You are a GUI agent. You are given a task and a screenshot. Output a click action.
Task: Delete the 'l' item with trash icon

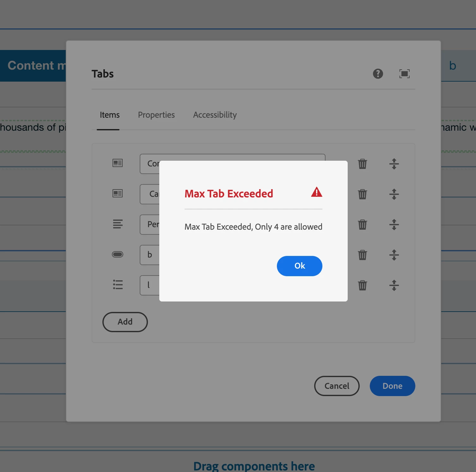(x=363, y=285)
